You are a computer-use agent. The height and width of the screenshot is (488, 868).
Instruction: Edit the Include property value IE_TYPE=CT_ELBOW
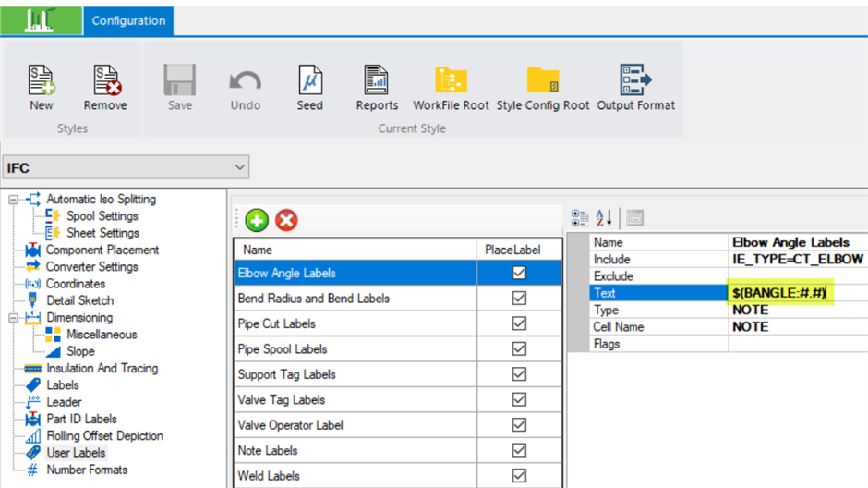point(798,259)
